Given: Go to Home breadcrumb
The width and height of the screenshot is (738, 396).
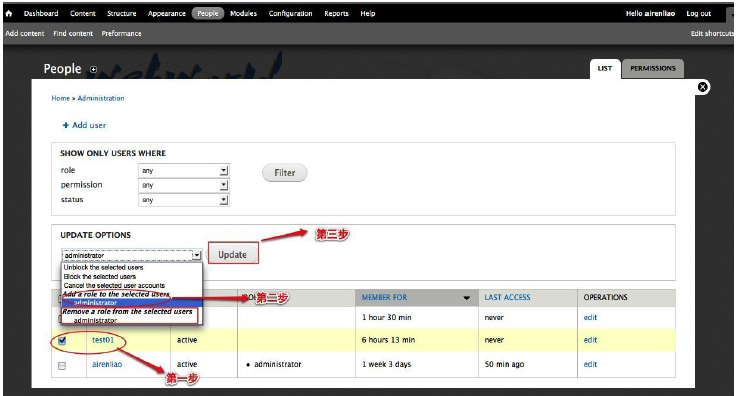Looking at the screenshot, I should [x=60, y=98].
